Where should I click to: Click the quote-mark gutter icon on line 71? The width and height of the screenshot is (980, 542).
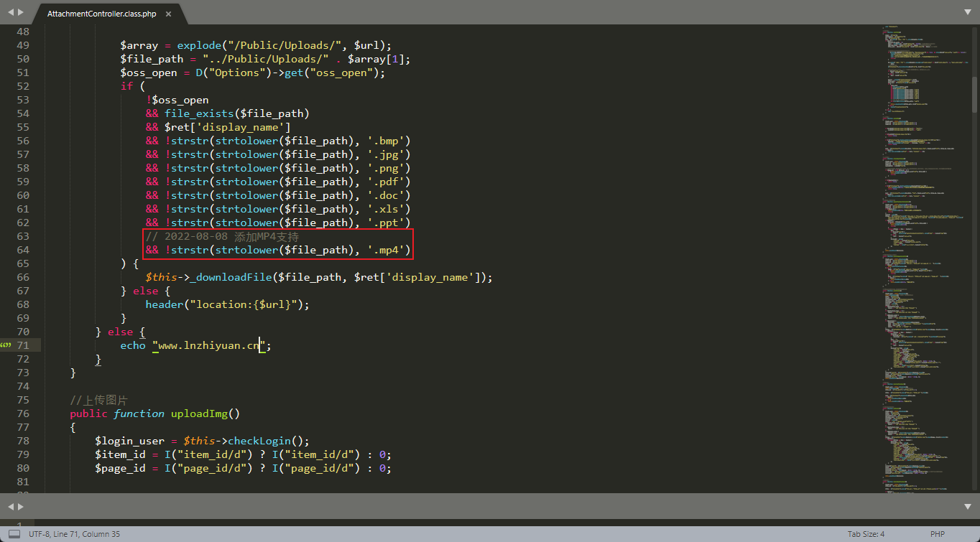point(6,345)
